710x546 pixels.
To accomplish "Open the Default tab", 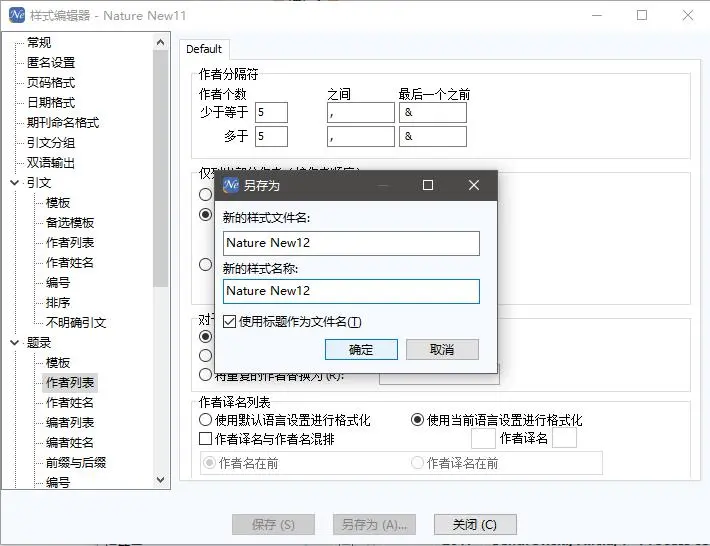I will tap(204, 49).
